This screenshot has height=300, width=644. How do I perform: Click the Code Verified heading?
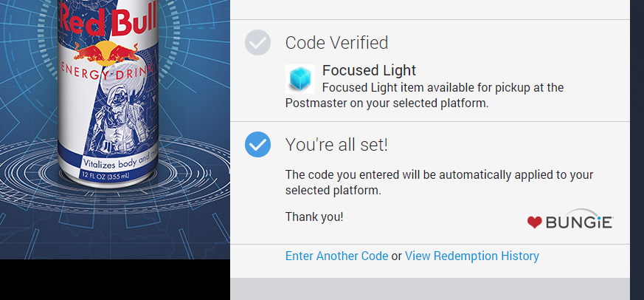[336, 43]
